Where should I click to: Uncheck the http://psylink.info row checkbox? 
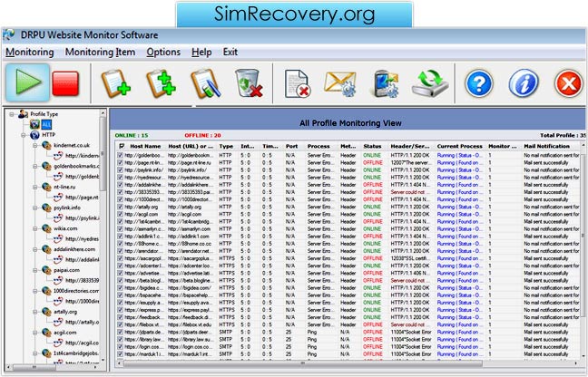tap(120, 170)
